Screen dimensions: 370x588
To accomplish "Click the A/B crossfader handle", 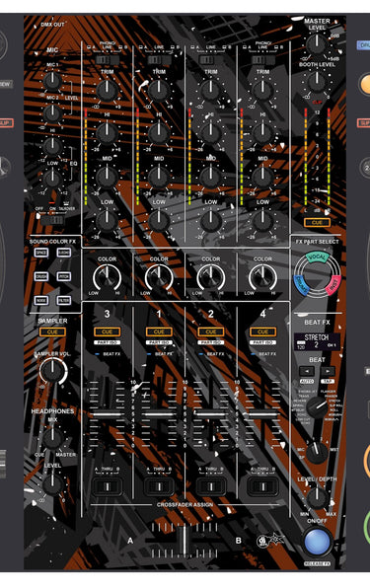I will (184, 541).
